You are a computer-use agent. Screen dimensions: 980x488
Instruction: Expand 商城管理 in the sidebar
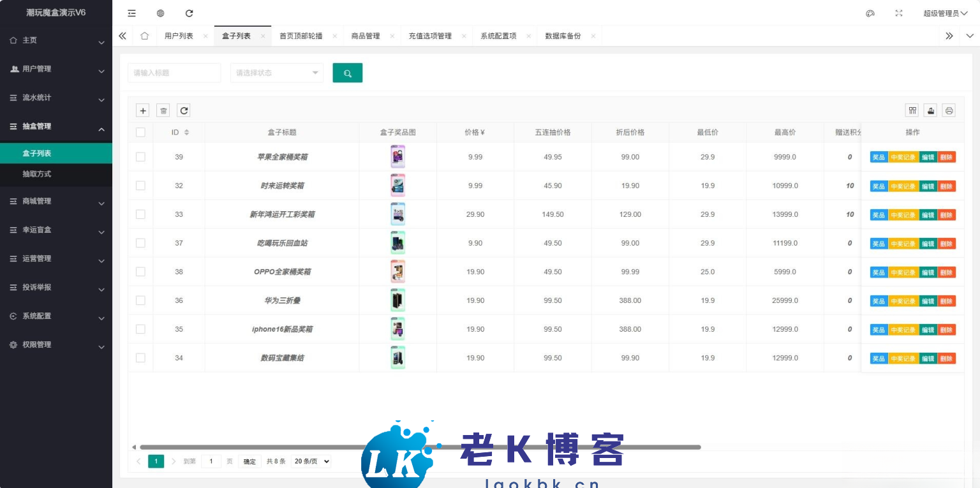(56, 201)
